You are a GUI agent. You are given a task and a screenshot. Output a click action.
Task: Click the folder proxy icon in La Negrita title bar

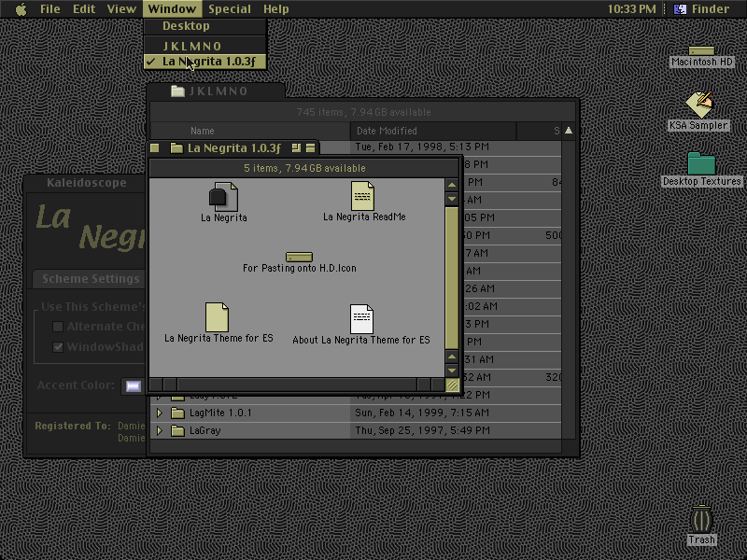[176, 148]
